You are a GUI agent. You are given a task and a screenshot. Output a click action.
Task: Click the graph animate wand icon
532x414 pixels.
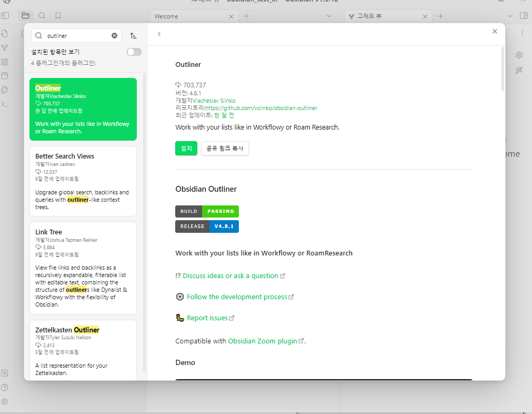(x=519, y=70)
